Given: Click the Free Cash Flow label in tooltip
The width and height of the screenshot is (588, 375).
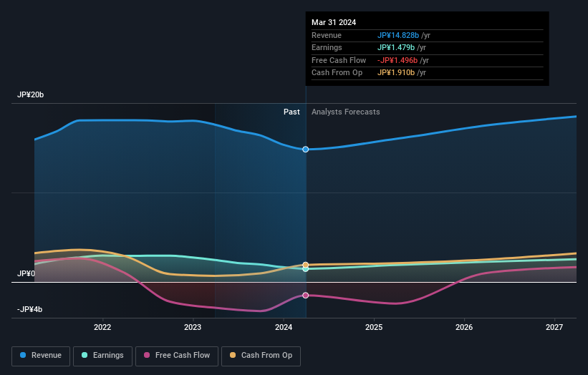Looking at the screenshot, I should click(x=339, y=60).
